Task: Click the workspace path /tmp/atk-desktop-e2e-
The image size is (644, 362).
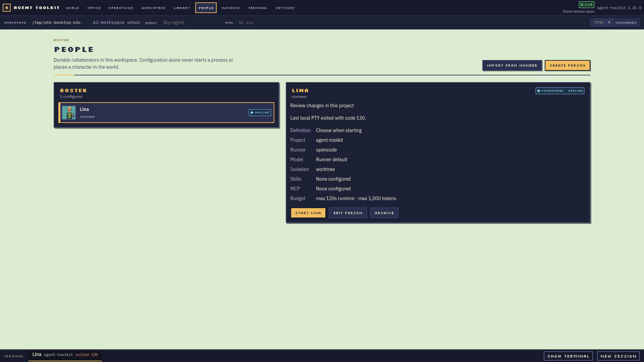Action: (57, 22)
